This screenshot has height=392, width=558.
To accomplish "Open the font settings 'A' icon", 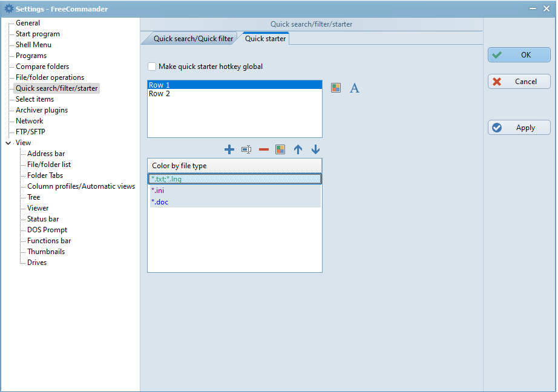I will pyautogui.click(x=355, y=88).
